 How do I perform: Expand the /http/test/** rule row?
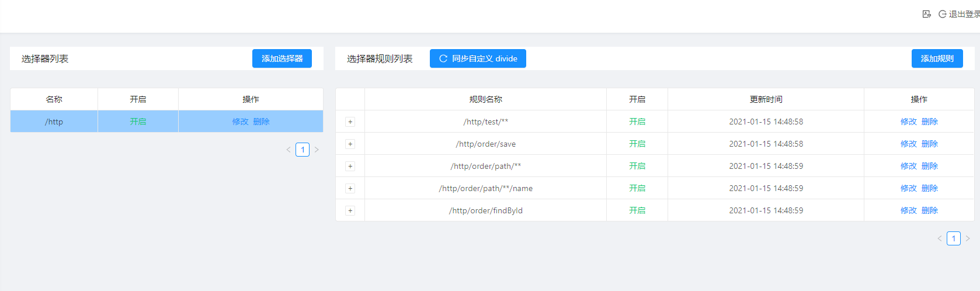[x=350, y=122]
